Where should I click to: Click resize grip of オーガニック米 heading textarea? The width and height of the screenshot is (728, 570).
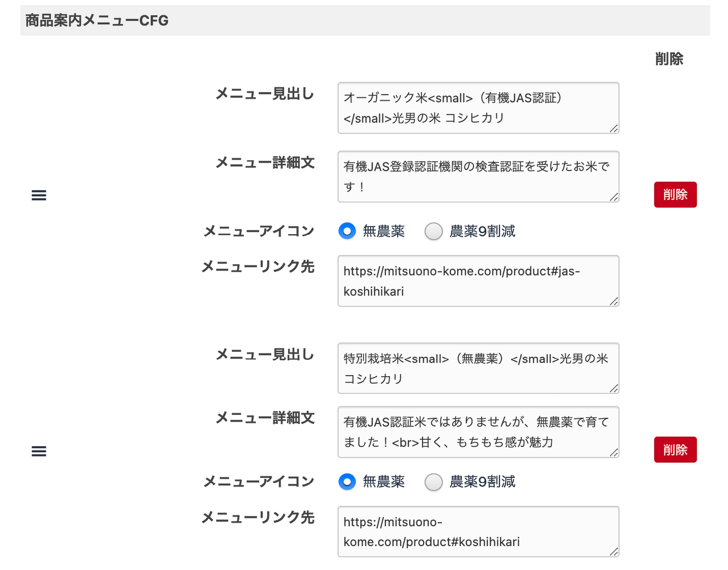pyautogui.click(x=614, y=128)
